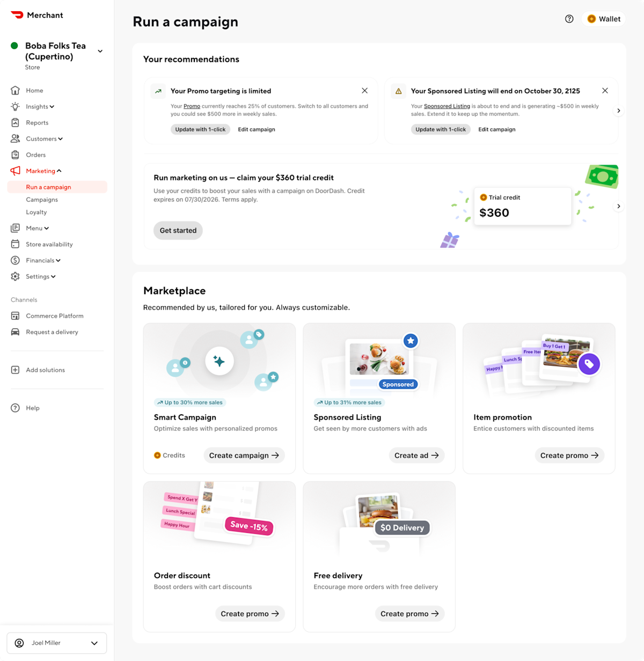Dismiss the Sponsored Listing ending recommendation
This screenshot has width=644, height=661.
tap(605, 91)
